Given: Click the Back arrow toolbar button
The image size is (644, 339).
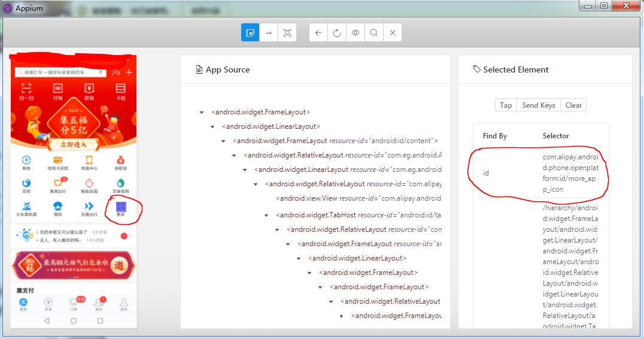Looking at the screenshot, I should click(x=318, y=32).
